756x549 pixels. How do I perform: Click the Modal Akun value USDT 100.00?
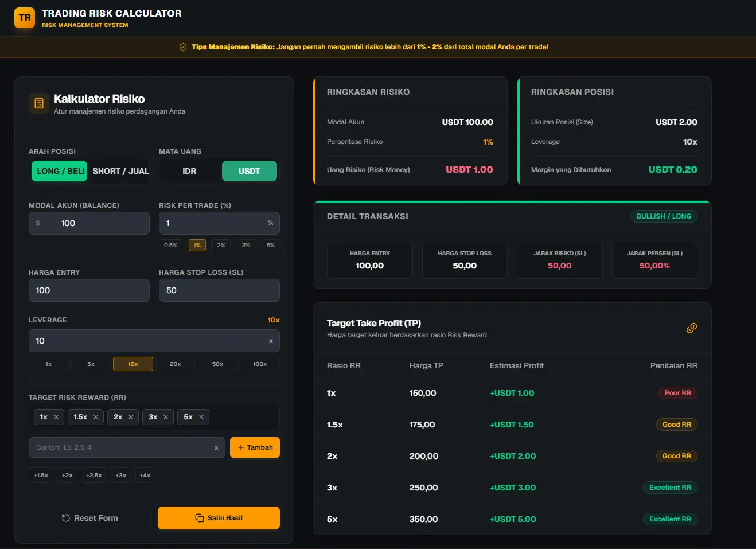[x=467, y=122]
